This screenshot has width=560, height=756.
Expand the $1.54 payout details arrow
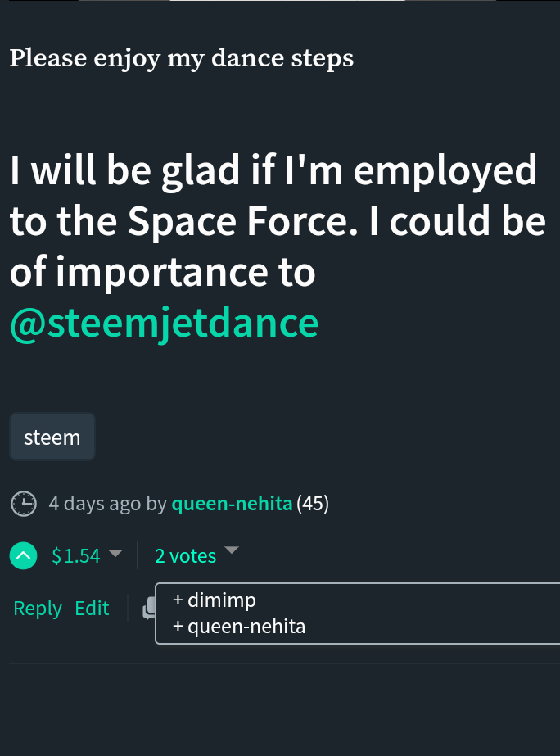[x=115, y=554]
